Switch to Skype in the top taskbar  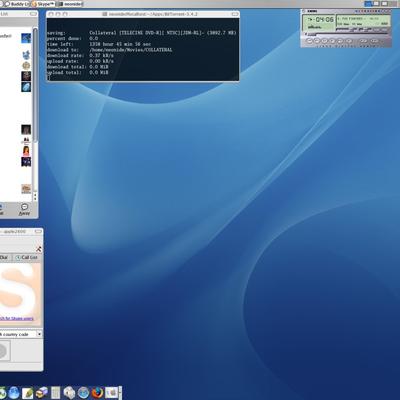pyautogui.click(x=43, y=4)
